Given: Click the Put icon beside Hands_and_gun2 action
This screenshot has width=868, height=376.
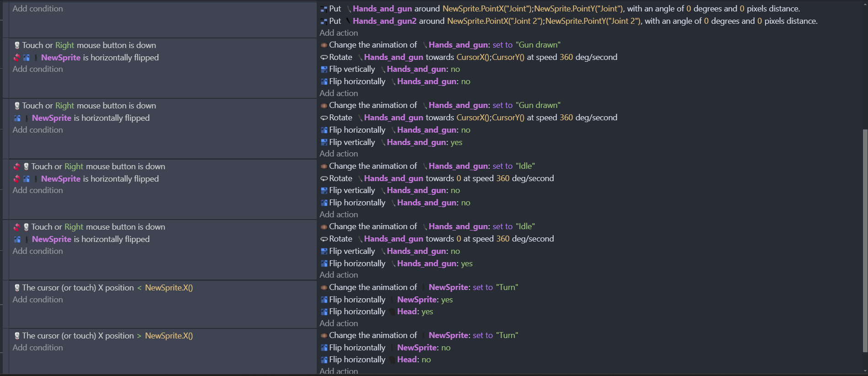Looking at the screenshot, I should tap(324, 21).
